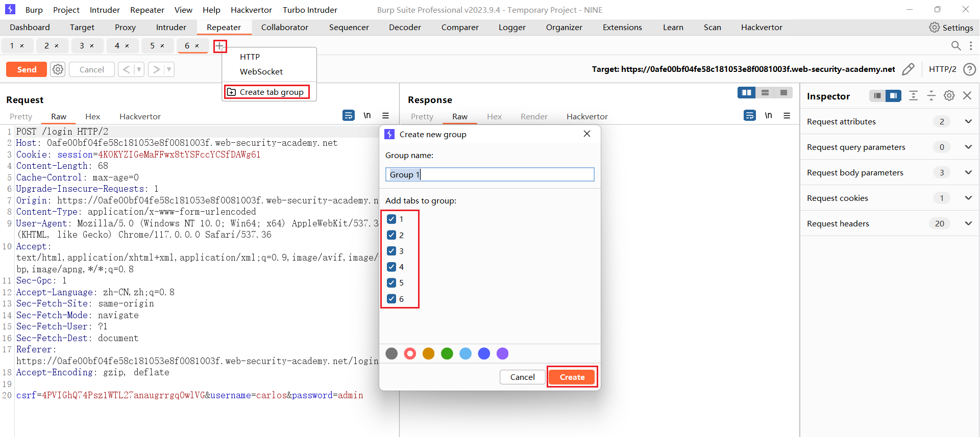Open the forward history dropdown arrow
Viewport: 980px width, 437px height.
coord(169,69)
